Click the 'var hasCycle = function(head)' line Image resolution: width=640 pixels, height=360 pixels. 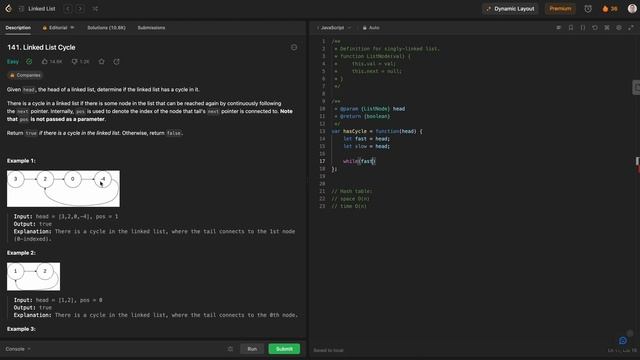pos(377,131)
